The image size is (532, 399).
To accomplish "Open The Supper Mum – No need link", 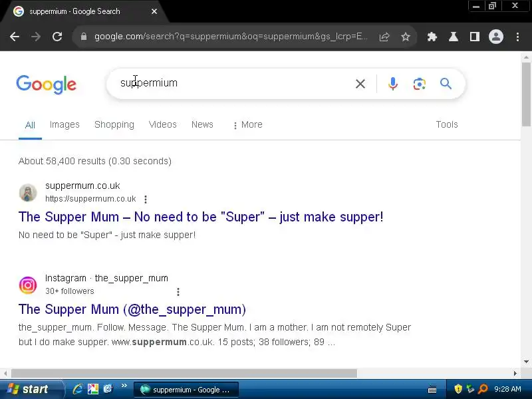I will 201,217.
